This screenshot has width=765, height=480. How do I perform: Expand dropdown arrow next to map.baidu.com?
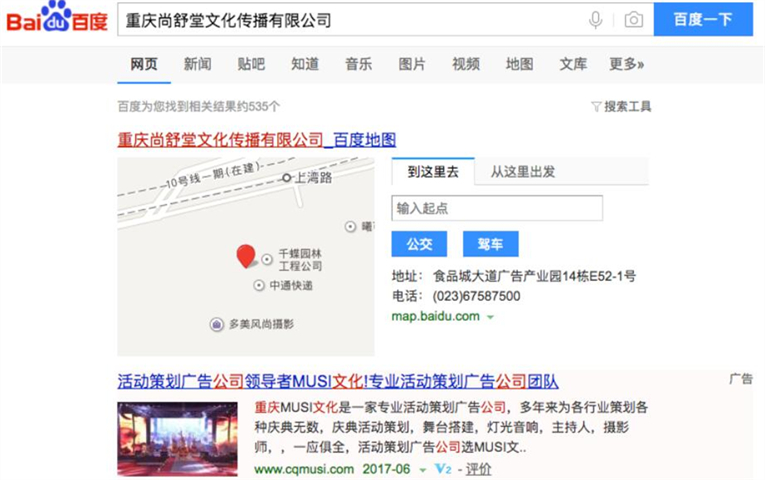[x=490, y=317]
